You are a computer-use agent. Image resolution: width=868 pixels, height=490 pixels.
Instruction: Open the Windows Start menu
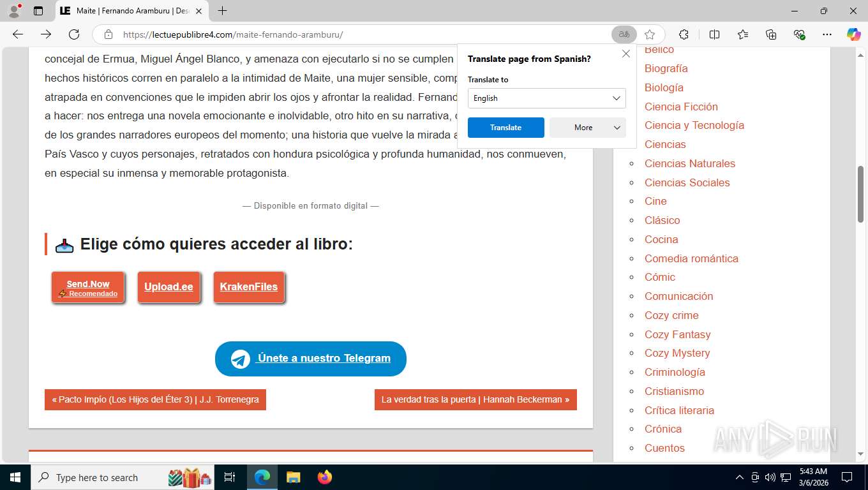pyautogui.click(x=15, y=477)
